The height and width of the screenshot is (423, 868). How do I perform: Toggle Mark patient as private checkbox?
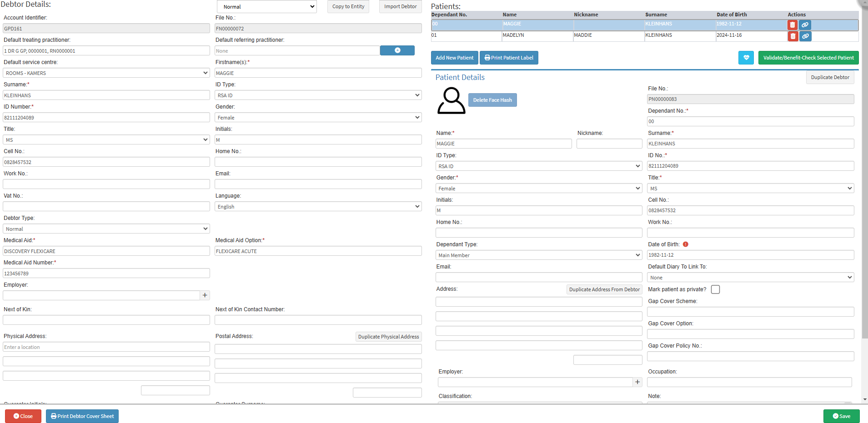715,289
